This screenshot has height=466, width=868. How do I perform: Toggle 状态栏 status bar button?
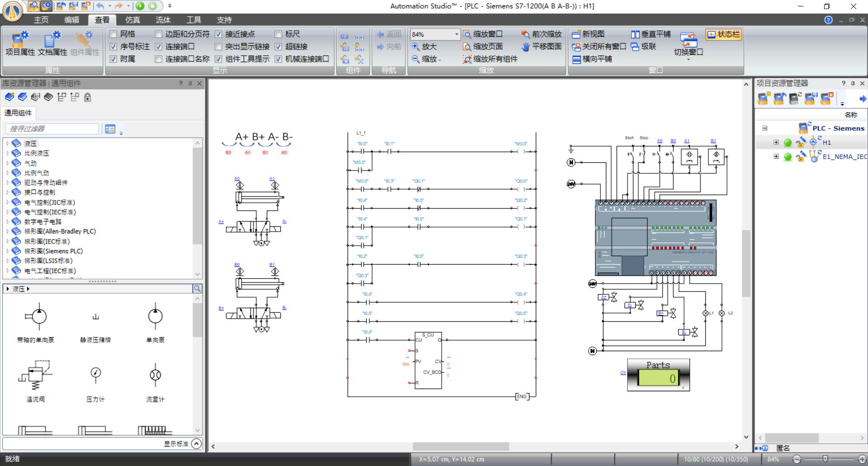pos(723,34)
